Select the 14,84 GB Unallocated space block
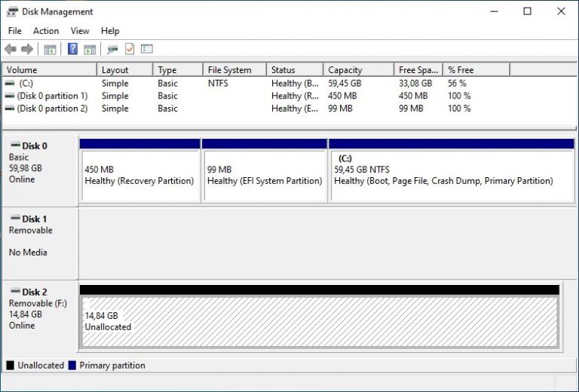The height and width of the screenshot is (392, 579). [320, 317]
